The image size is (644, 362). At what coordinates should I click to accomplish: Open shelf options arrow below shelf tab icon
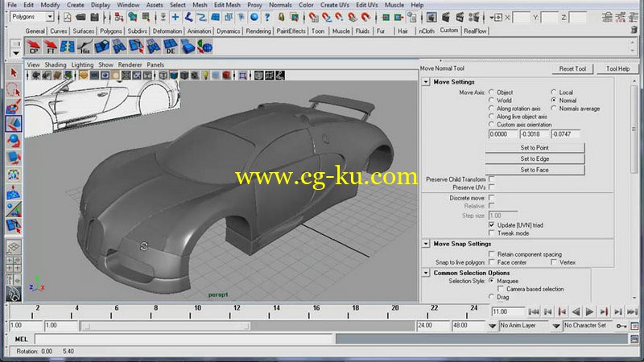[x=15, y=53]
